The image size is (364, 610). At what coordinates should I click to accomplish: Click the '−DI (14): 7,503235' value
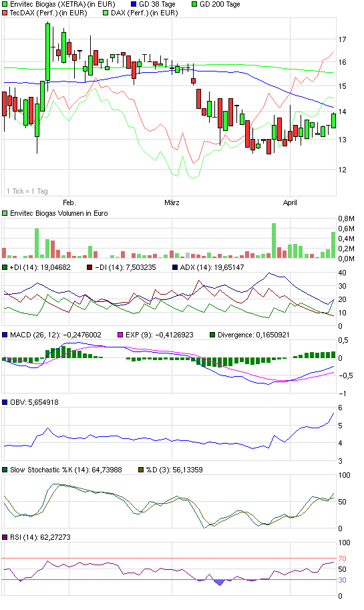point(125,267)
